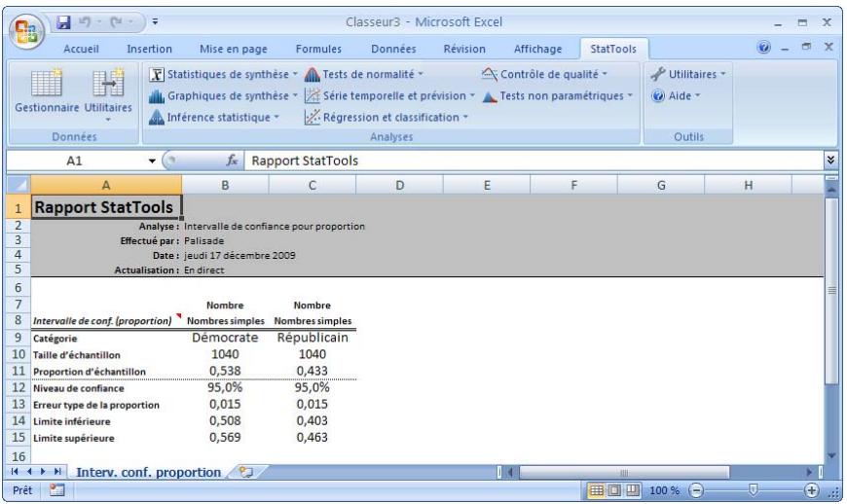Open the Aide help menu
This screenshot has width=847, height=504.
(676, 95)
